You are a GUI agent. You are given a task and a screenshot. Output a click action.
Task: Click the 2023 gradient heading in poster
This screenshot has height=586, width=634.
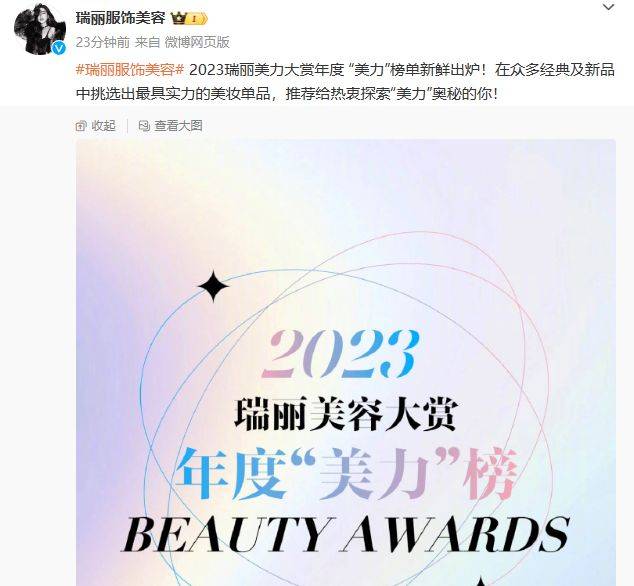340,353
